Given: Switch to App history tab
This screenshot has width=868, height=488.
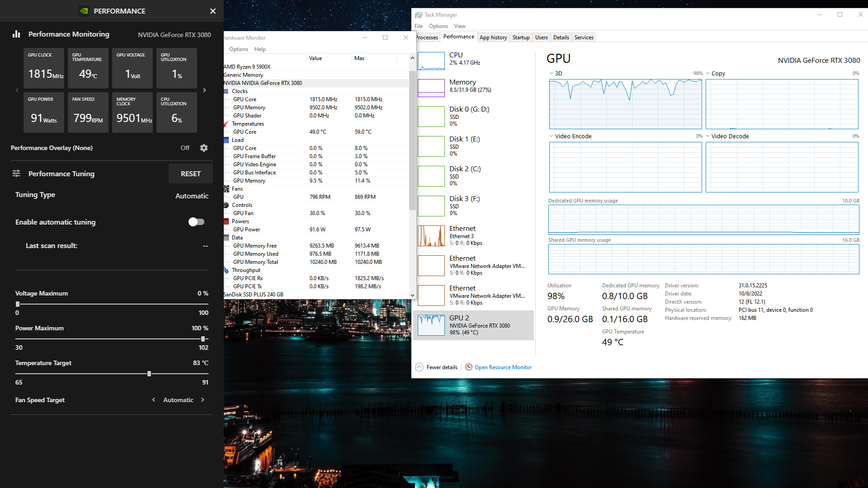Looking at the screenshot, I should point(493,38).
